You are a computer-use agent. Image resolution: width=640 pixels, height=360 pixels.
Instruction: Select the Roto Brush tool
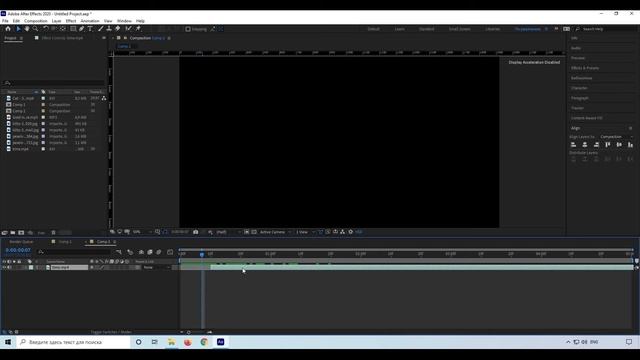tap(129, 29)
